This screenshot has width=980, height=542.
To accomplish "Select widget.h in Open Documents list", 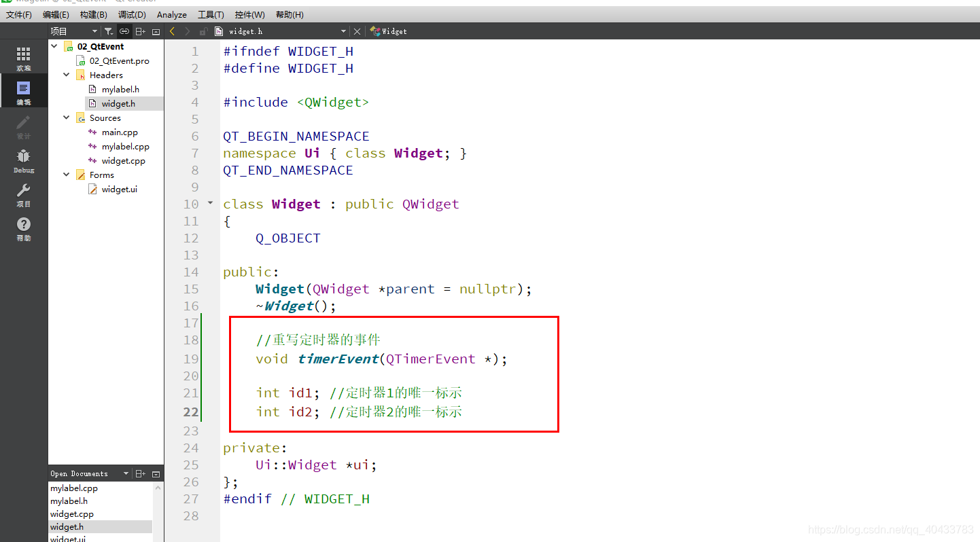I will point(67,526).
